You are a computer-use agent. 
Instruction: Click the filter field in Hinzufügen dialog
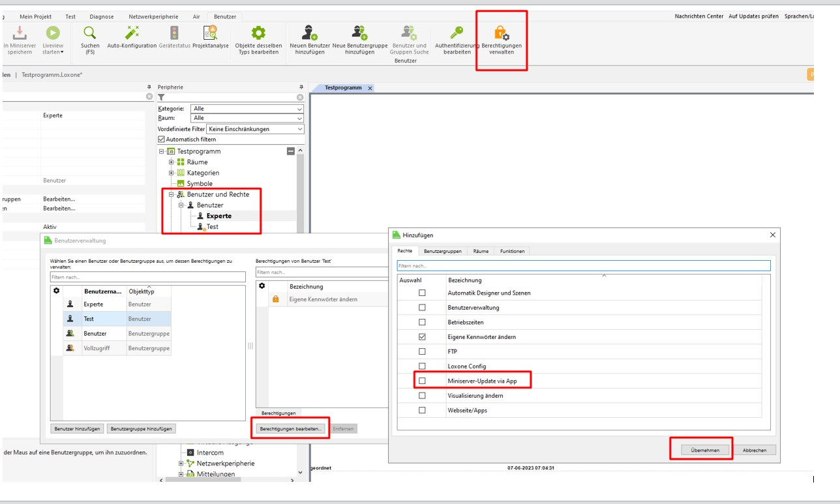point(583,266)
